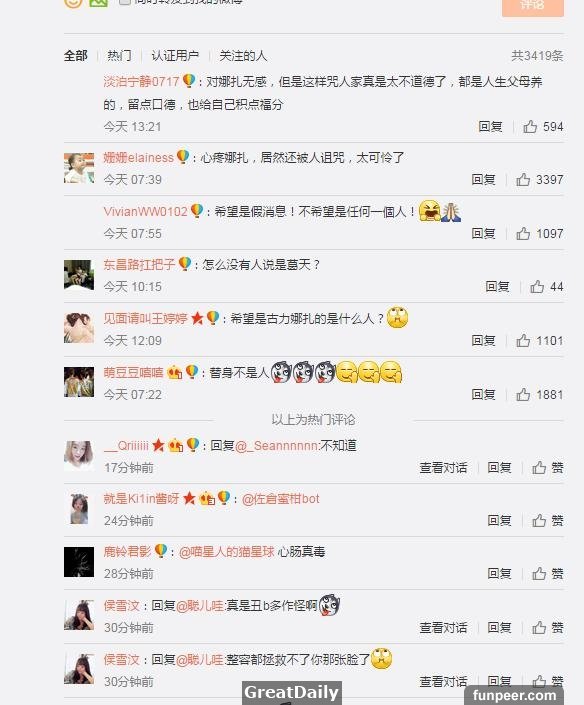This screenshot has height=705, width=584.
Task: Select the 关注的人 tab
Action: pos(243,56)
